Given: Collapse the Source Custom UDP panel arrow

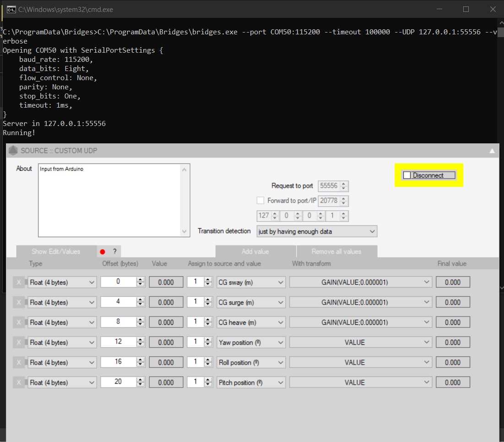Looking at the screenshot, I should pos(492,151).
